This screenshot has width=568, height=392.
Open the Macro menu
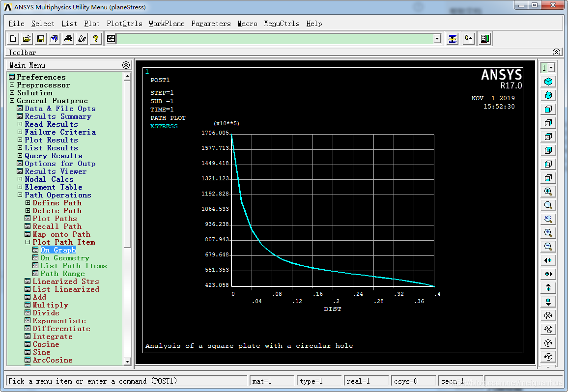248,24
